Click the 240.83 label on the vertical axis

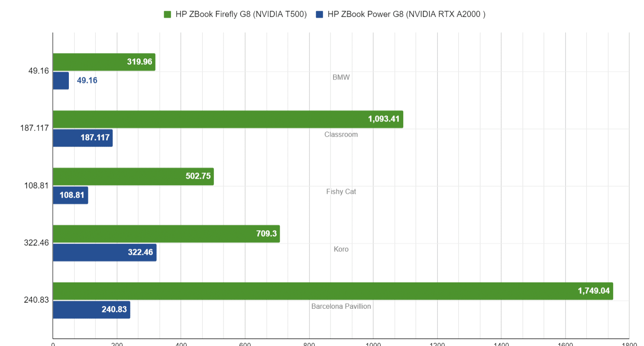(x=36, y=300)
